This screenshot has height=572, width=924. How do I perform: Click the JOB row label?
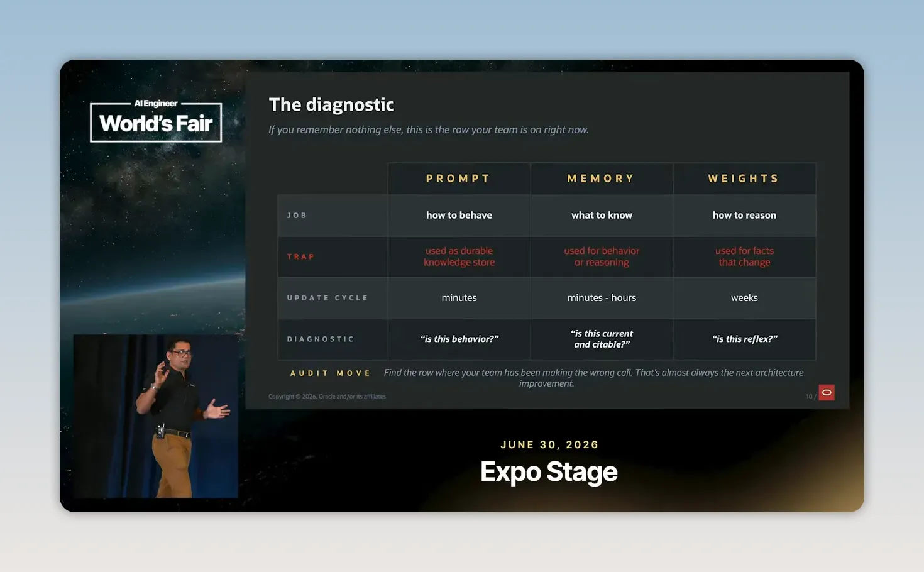point(297,216)
